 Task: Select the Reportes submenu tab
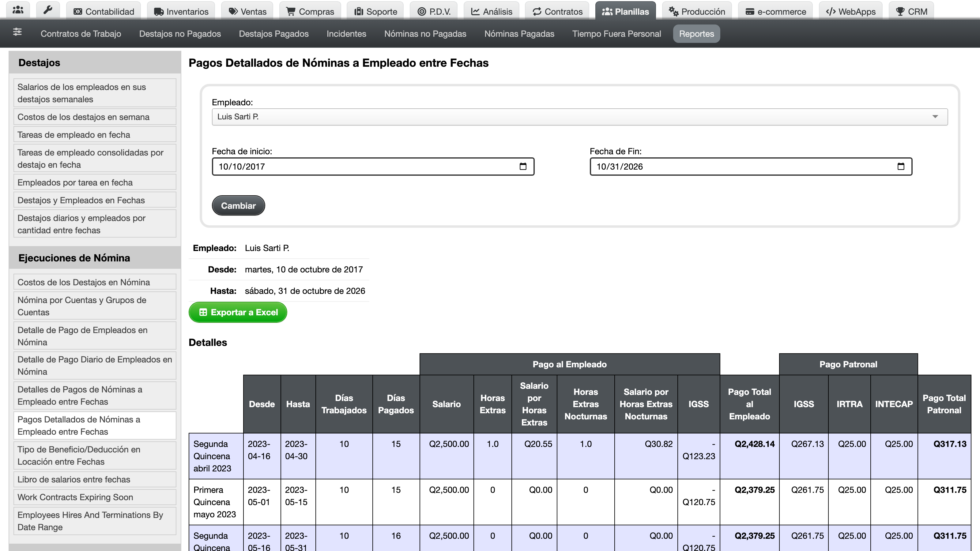tap(696, 34)
